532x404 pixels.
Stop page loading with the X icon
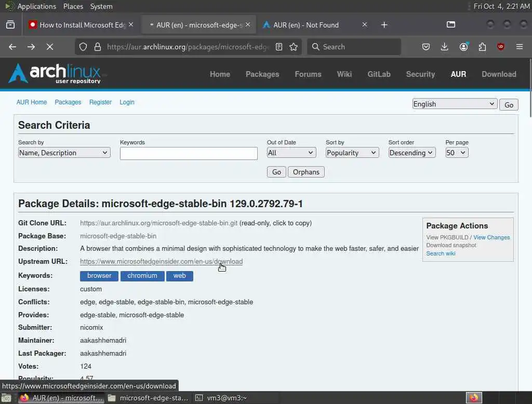(50, 47)
